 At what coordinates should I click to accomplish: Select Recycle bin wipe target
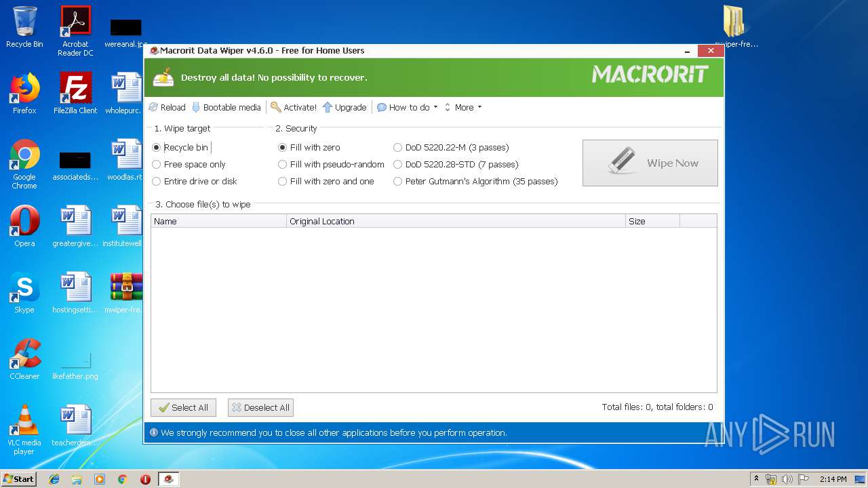point(180,147)
